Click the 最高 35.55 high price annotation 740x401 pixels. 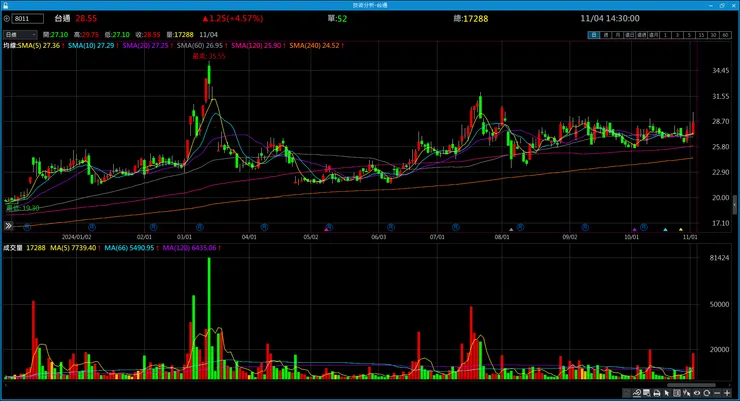coord(209,56)
